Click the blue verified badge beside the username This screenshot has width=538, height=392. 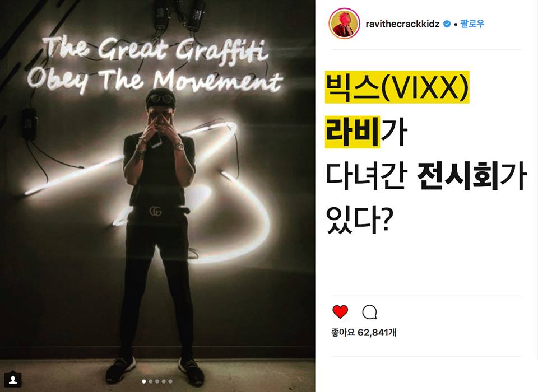click(447, 24)
